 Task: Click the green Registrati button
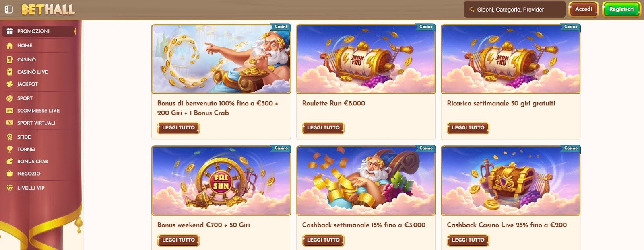click(621, 9)
